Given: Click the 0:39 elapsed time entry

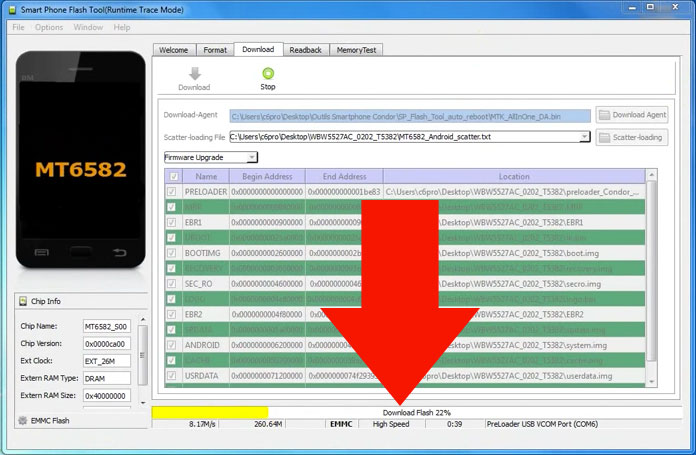Looking at the screenshot, I should click(455, 424).
